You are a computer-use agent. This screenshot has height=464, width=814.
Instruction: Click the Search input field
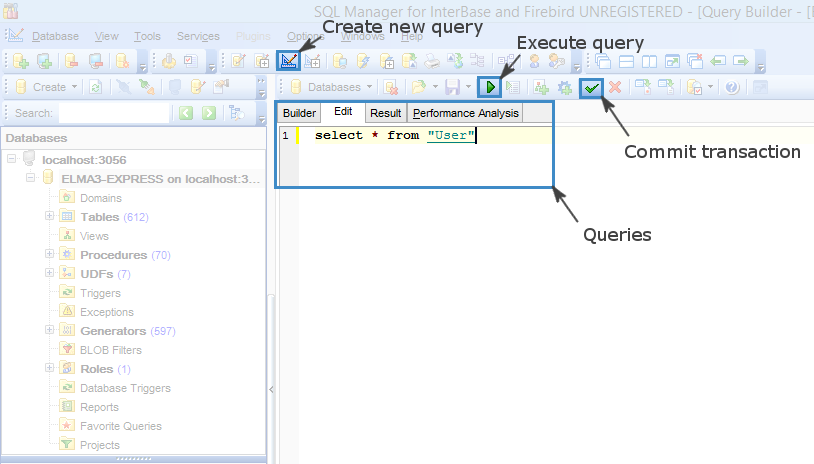(x=112, y=114)
